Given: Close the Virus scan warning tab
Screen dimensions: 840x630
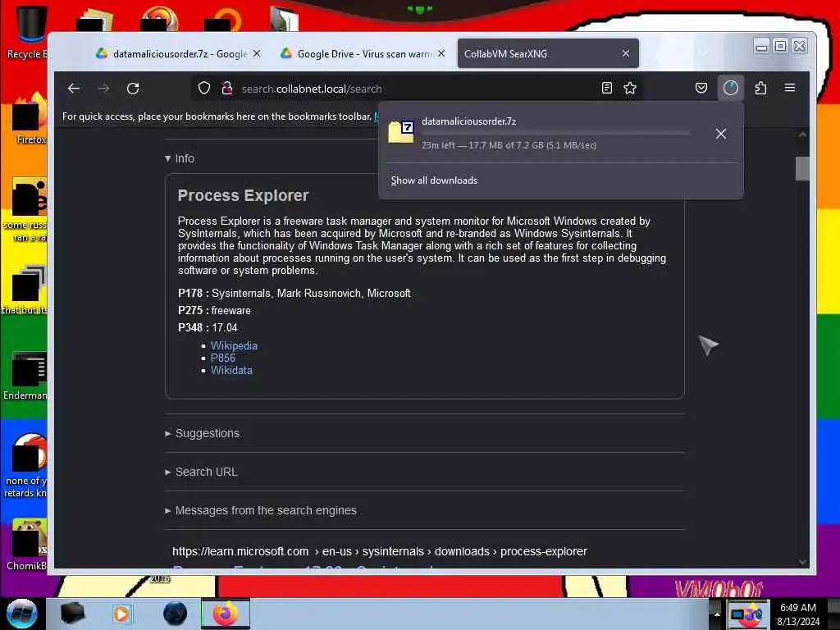Looking at the screenshot, I should point(441,53).
